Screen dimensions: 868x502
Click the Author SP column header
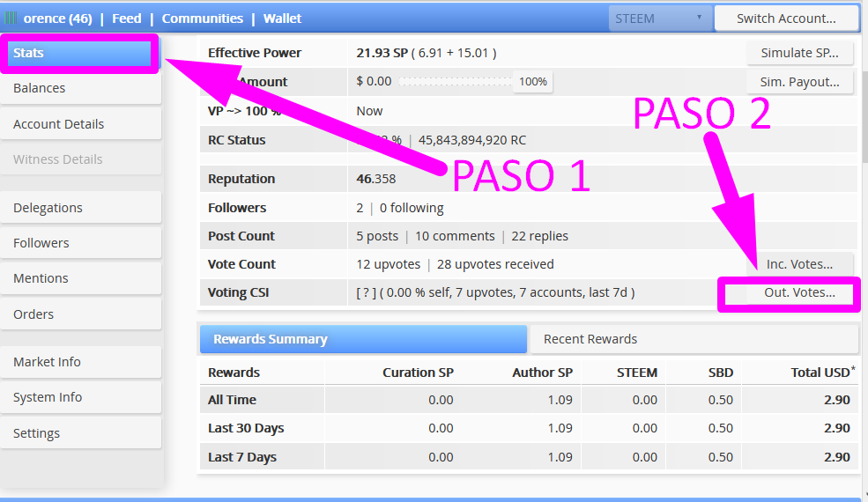pyautogui.click(x=543, y=373)
